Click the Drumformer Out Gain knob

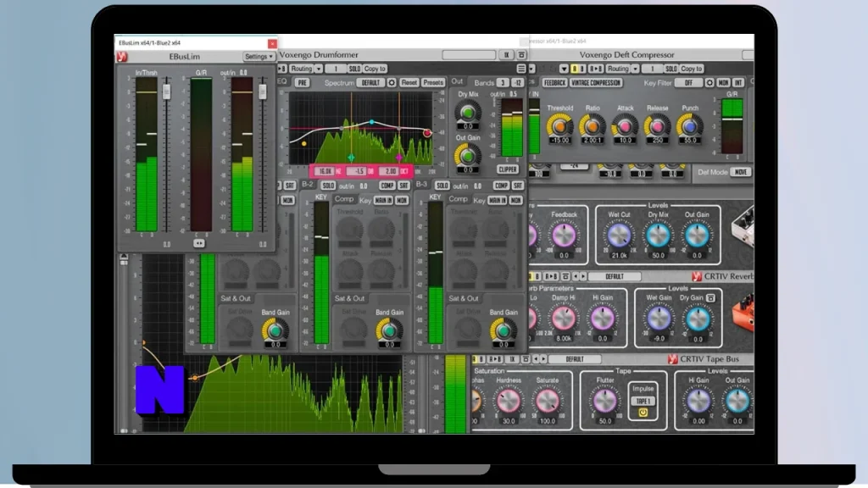pos(468,156)
